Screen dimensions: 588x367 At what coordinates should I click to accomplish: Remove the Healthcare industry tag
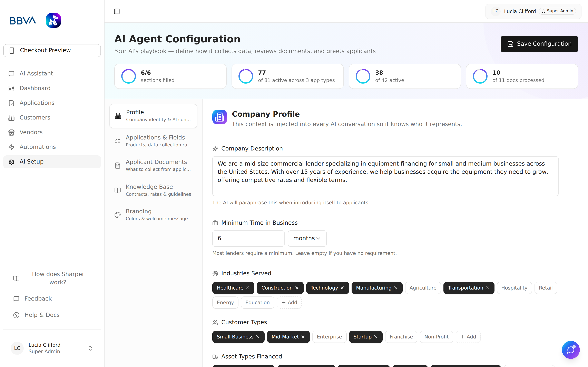pyautogui.click(x=248, y=288)
